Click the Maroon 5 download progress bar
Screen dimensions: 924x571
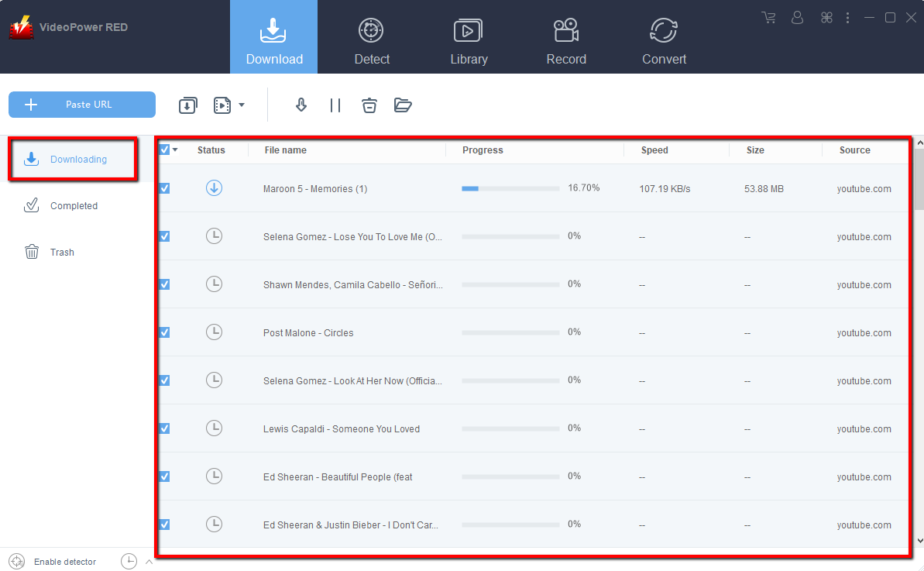[x=510, y=188]
